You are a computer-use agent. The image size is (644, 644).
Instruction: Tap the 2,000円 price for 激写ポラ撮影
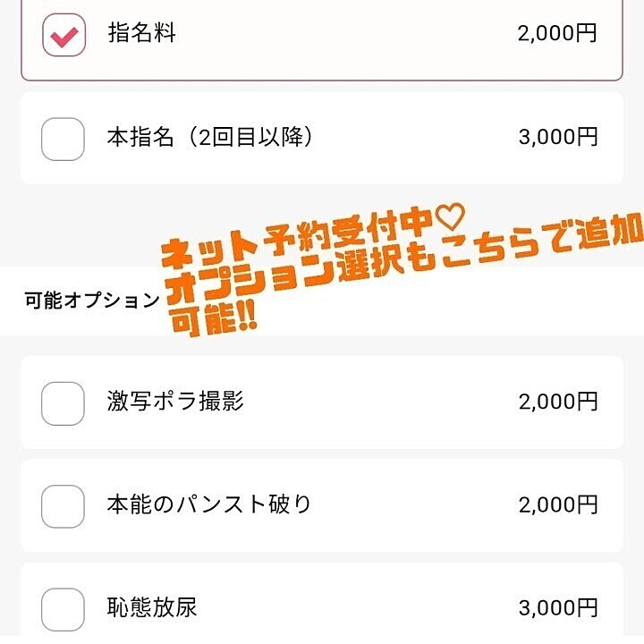tap(558, 402)
